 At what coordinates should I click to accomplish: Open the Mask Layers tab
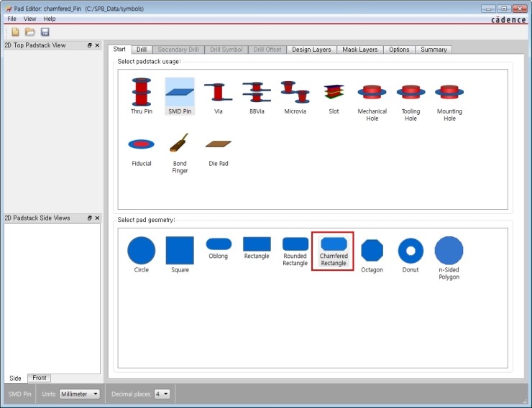(360, 50)
